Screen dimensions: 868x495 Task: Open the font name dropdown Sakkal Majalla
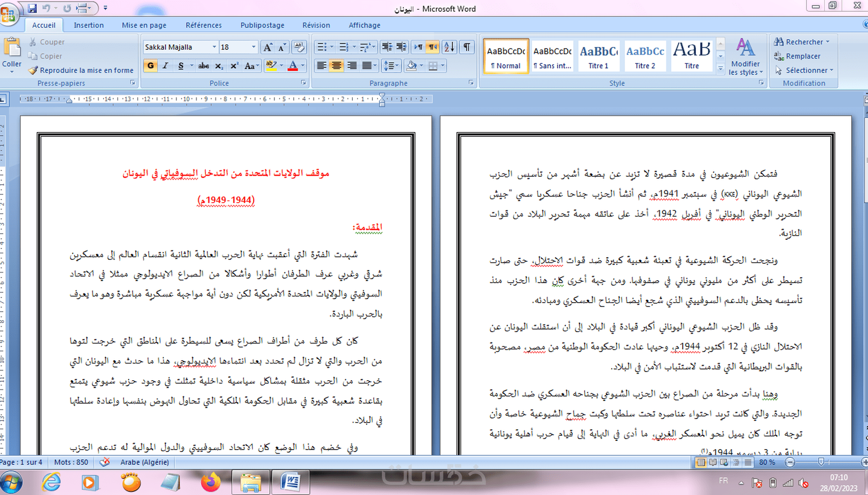(x=214, y=47)
